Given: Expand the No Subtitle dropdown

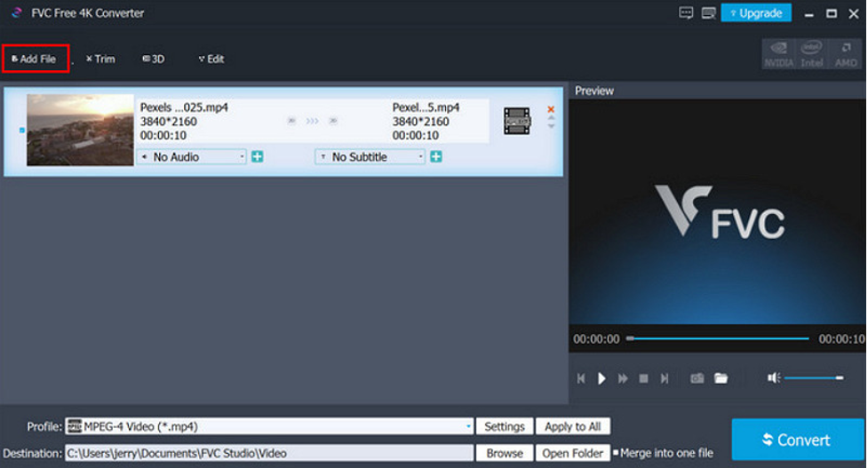Looking at the screenshot, I should pyautogui.click(x=370, y=157).
